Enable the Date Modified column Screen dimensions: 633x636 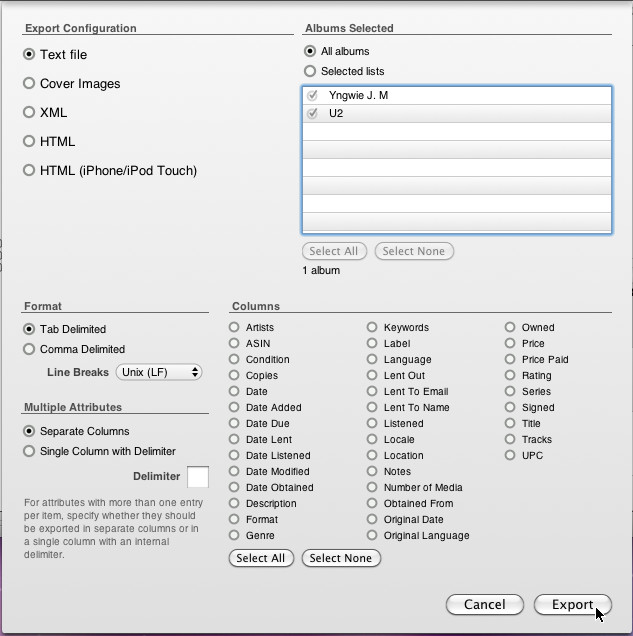pos(234,471)
